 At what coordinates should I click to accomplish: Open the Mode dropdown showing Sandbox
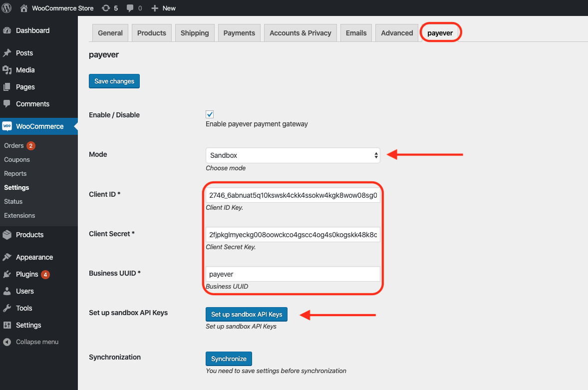293,155
